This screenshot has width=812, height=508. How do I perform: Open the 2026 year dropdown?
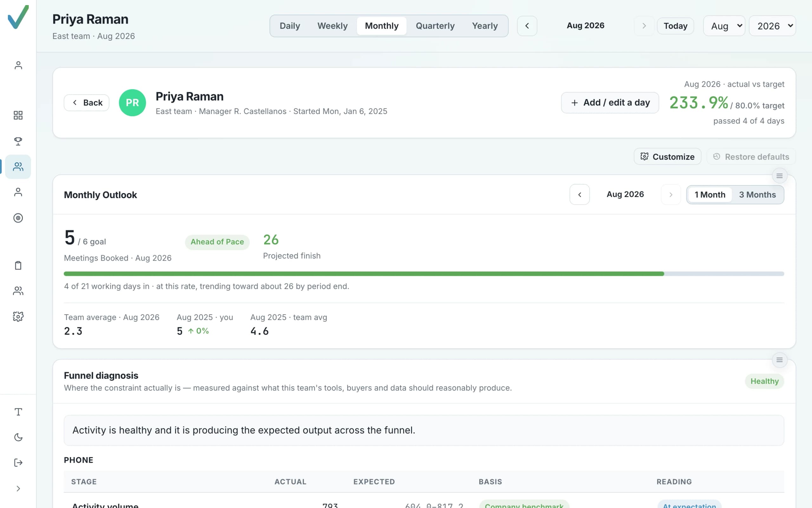pyautogui.click(x=772, y=26)
